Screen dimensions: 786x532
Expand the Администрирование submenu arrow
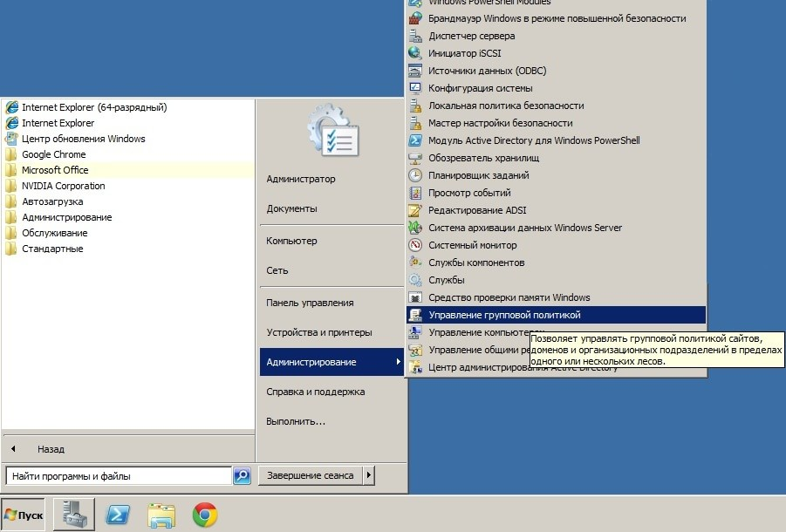(x=398, y=362)
